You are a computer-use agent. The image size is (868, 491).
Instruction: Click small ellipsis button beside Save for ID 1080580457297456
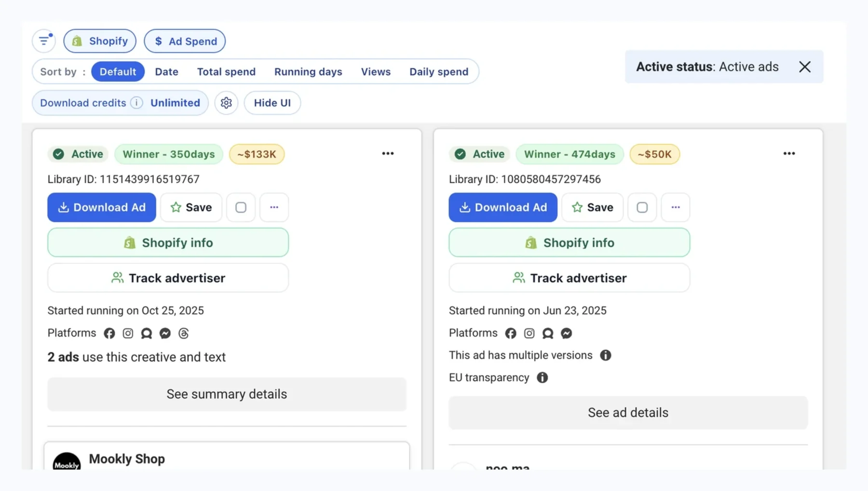click(x=675, y=207)
